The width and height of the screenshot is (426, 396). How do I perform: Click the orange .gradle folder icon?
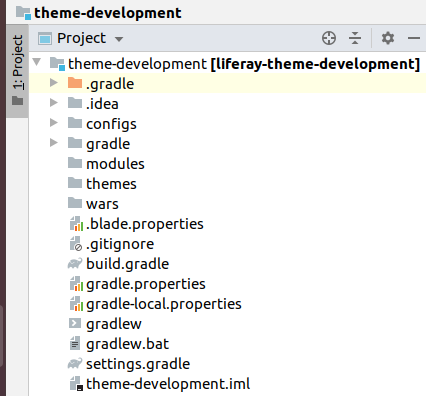point(75,82)
